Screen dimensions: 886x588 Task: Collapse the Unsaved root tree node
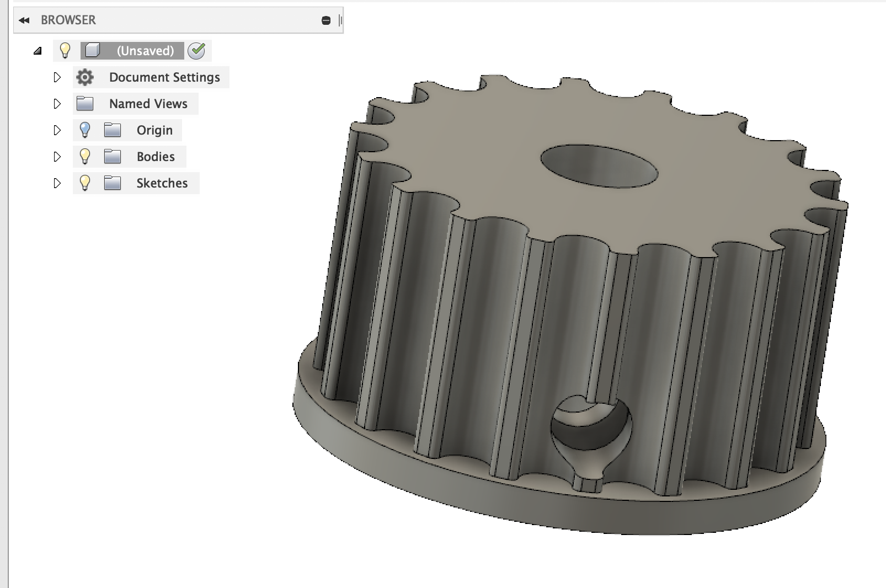click(x=38, y=51)
